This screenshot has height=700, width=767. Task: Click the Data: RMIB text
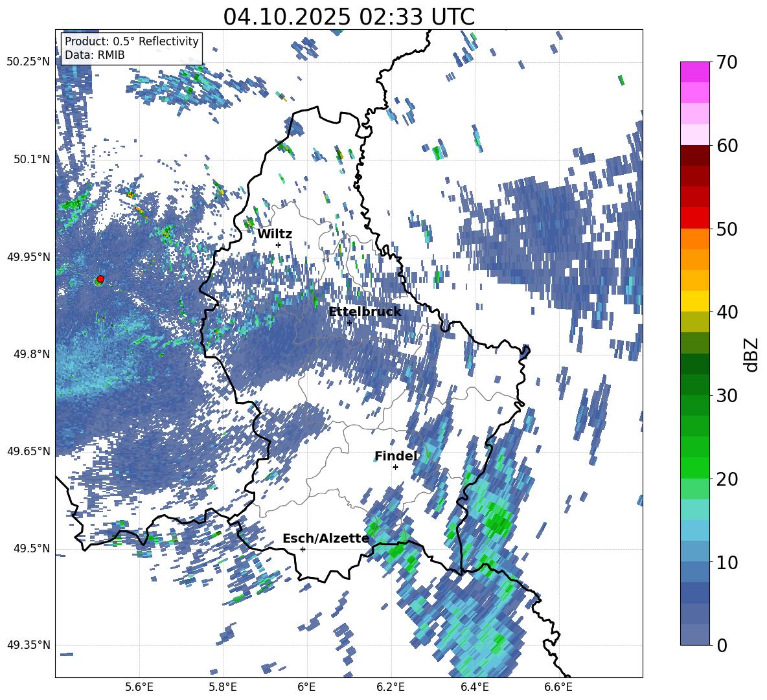click(x=95, y=55)
